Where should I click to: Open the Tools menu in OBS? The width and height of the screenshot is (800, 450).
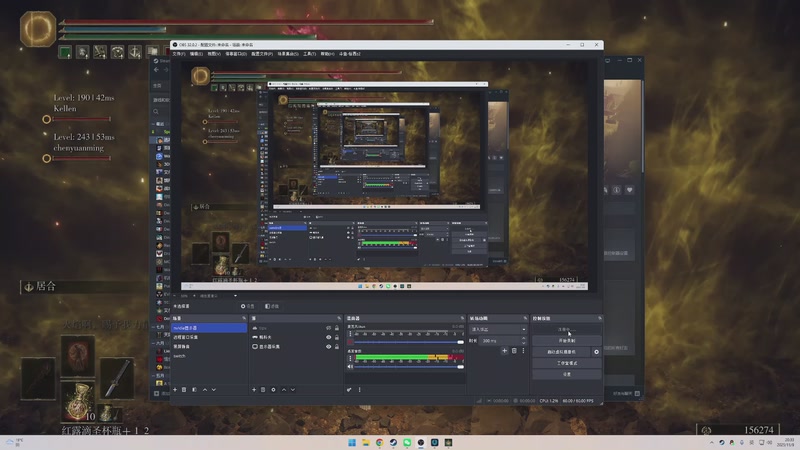coord(309,53)
